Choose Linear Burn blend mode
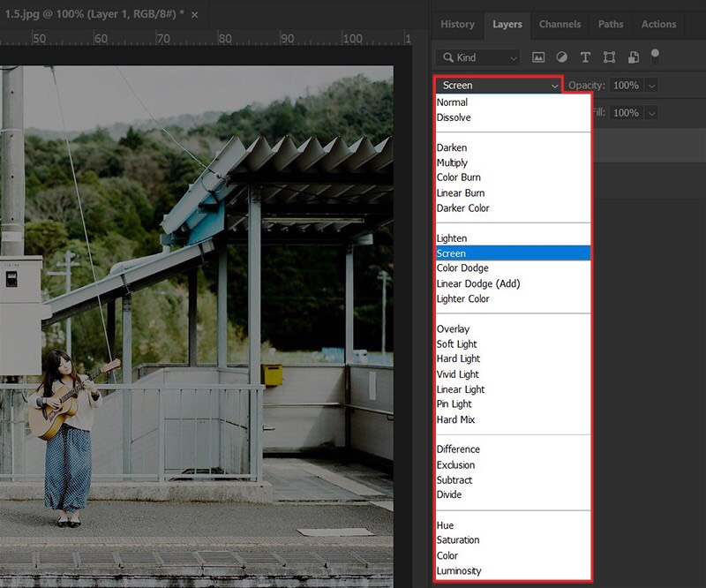Image resolution: width=706 pixels, height=588 pixels. coord(514,192)
